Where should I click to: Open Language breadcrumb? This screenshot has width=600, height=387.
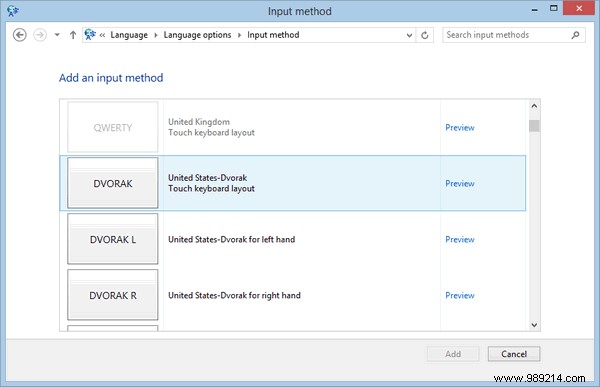[129, 35]
